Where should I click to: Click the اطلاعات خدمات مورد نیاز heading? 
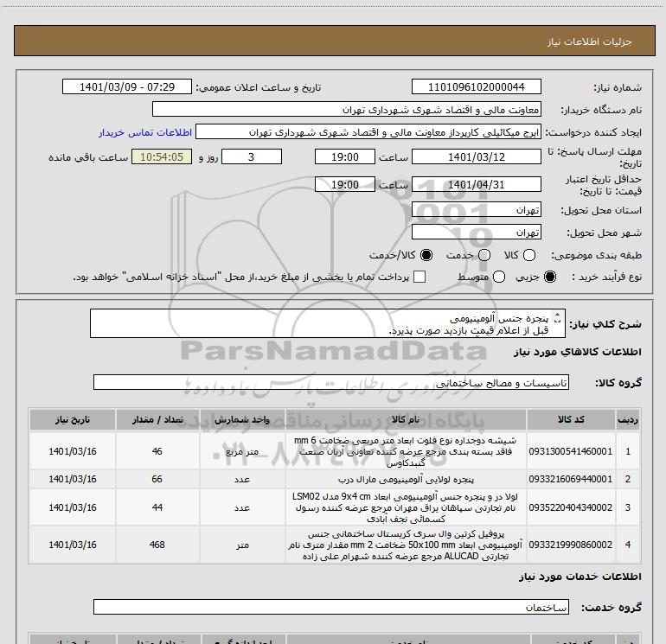580,577
